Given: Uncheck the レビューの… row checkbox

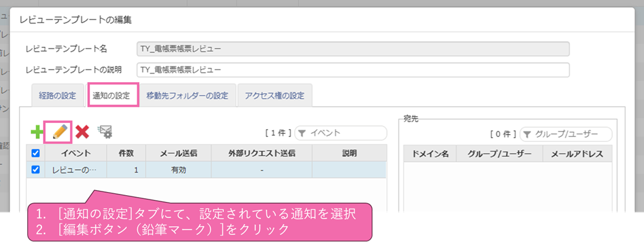Looking at the screenshot, I should tap(35, 169).
